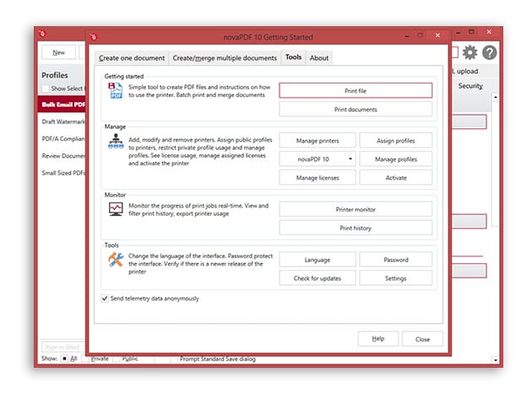The image size is (532, 399).
Task: Click the Language button
Action: pos(318,260)
